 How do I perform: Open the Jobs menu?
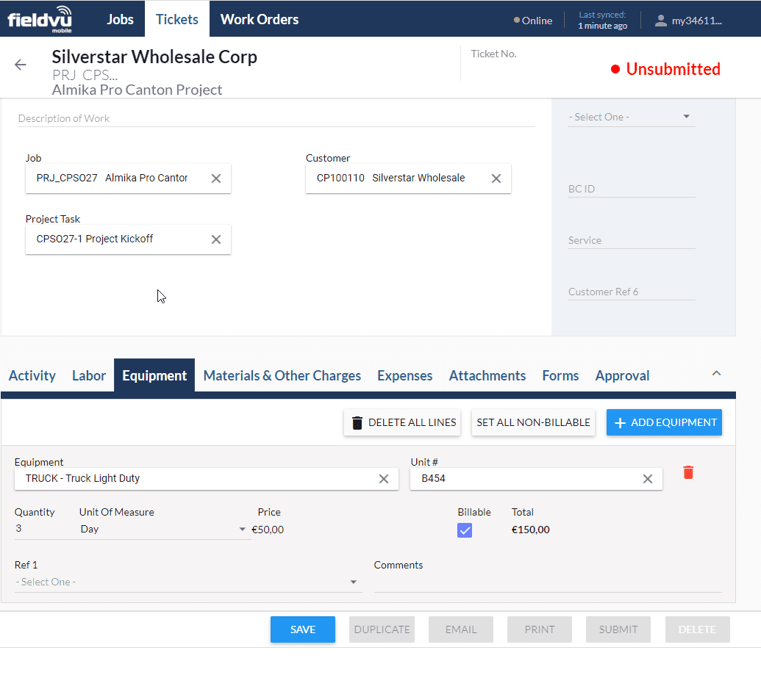click(x=120, y=19)
